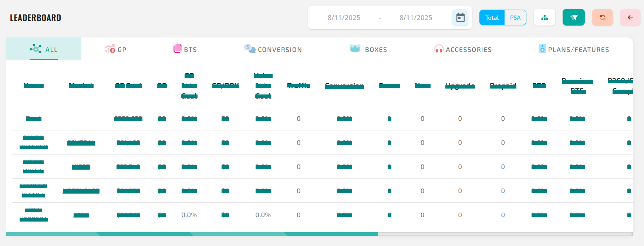Select the Total view toggle
The width and height of the screenshot is (644, 246).
[492, 17]
